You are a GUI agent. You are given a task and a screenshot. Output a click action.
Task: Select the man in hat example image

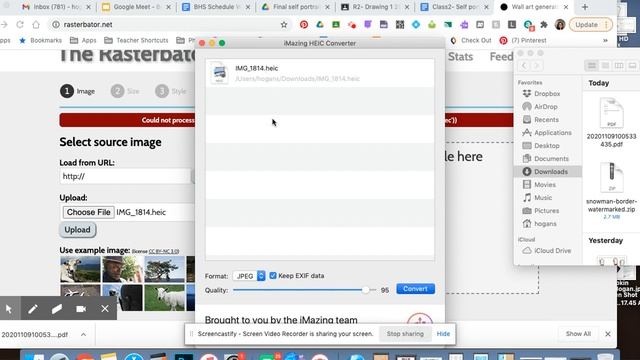122,269
